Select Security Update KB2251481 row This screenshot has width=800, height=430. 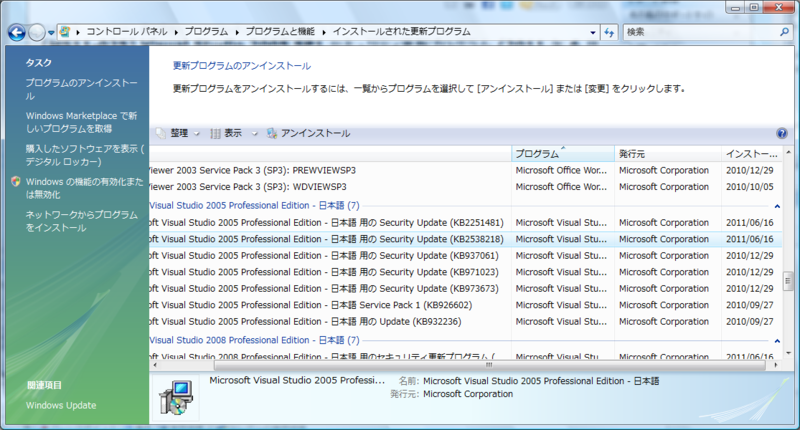[466, 223]
